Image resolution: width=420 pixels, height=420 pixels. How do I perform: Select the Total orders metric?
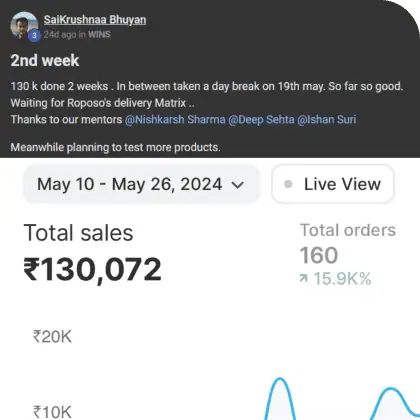pyautogui.click(x=348, y=230)
